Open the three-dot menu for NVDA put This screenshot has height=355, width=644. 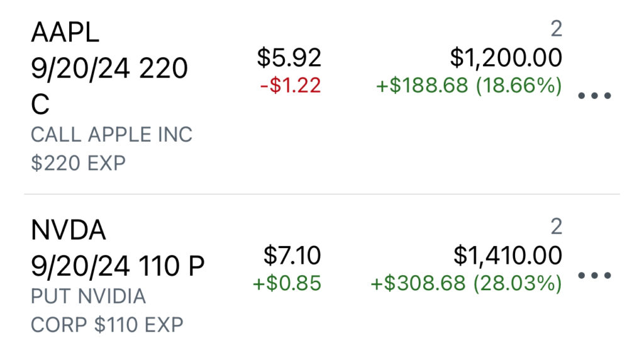point(594,275)
